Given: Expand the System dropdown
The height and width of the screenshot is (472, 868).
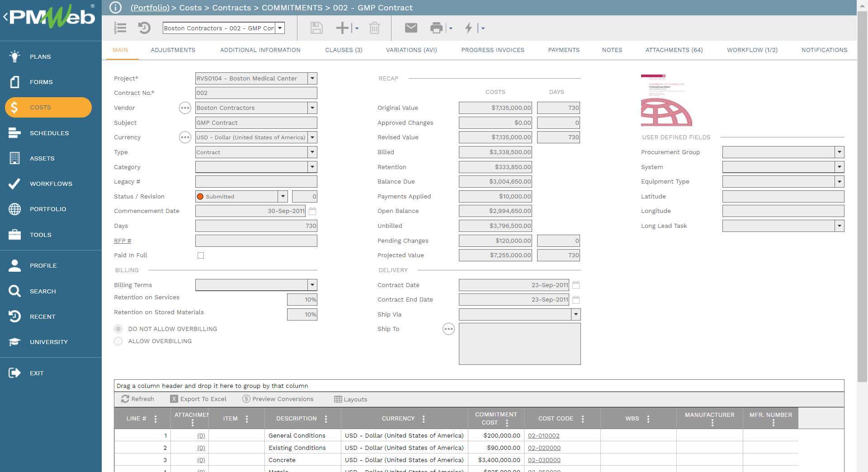Looking at the screenshot, I should 840,167.
